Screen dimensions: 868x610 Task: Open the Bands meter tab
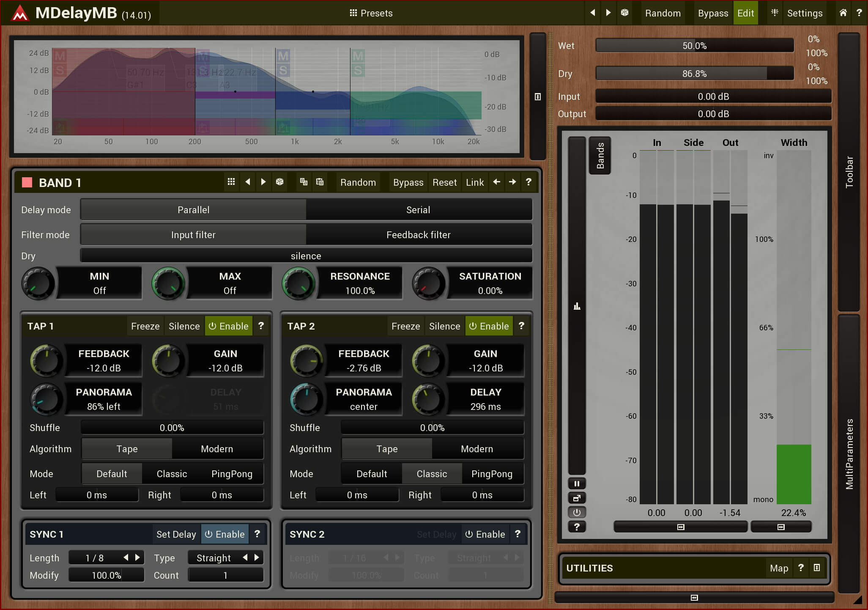[600, 155]
